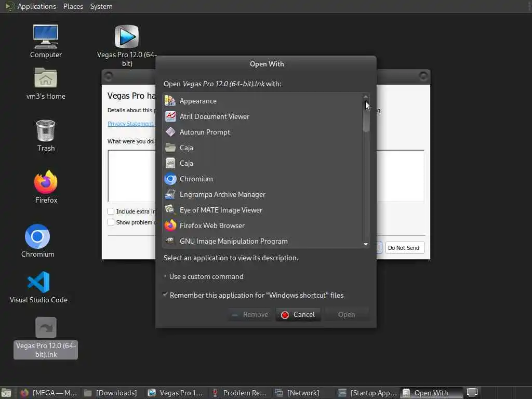Open the Privacy Statement link
Screen dimensions: 532x399
click(x=130, y=124)
